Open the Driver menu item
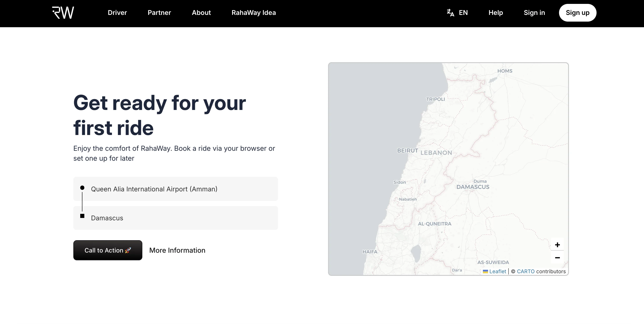644x324 pixels. pos(117,13)
